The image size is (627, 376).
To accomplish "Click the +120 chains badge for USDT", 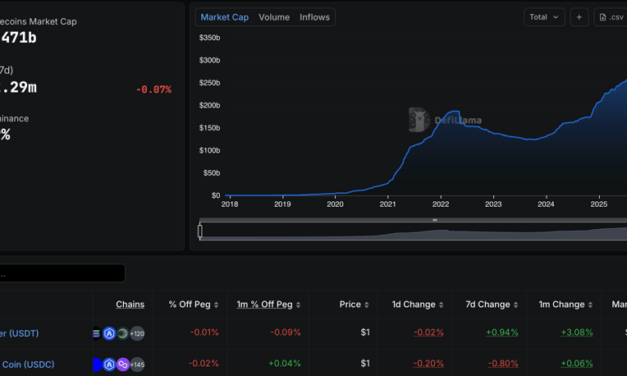I will coord(137,333).
